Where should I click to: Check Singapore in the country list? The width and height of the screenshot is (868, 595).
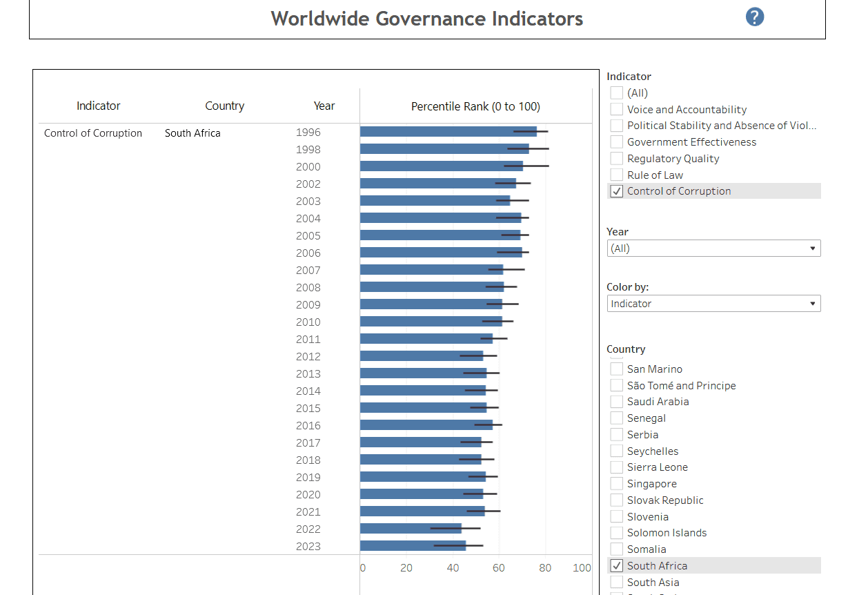(x=617, y=484)
